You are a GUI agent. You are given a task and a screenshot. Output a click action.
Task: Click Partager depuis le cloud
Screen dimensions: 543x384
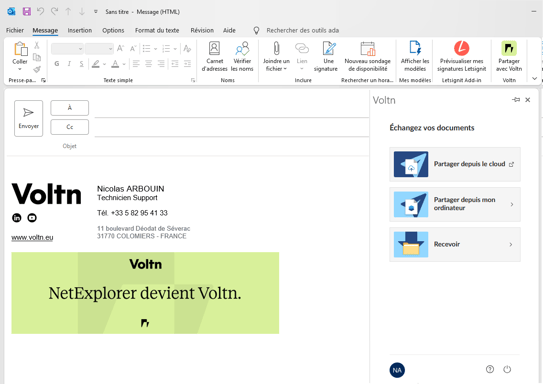tap(455, 164)
